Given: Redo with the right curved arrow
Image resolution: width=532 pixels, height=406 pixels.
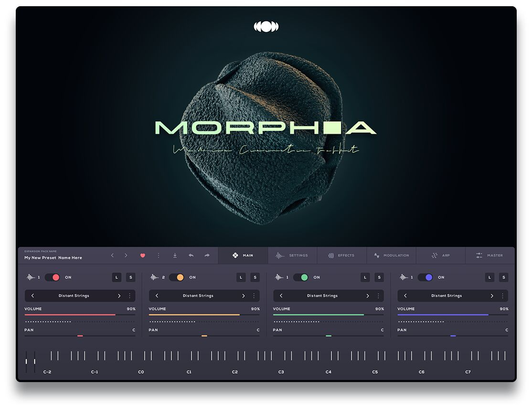Looking at the screenshot, I should click(207, 256).
